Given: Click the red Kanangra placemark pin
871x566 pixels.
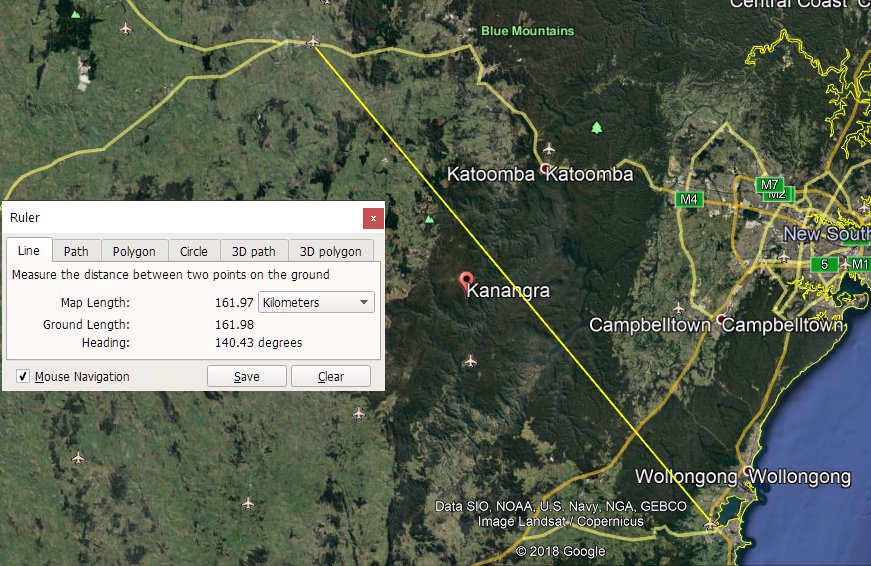Looking at the screenshot, I should click(x=467, y=281).
